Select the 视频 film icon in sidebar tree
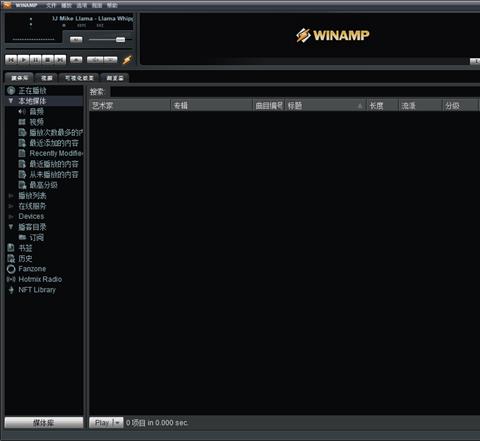480x441 pixels. click(22, 122)
